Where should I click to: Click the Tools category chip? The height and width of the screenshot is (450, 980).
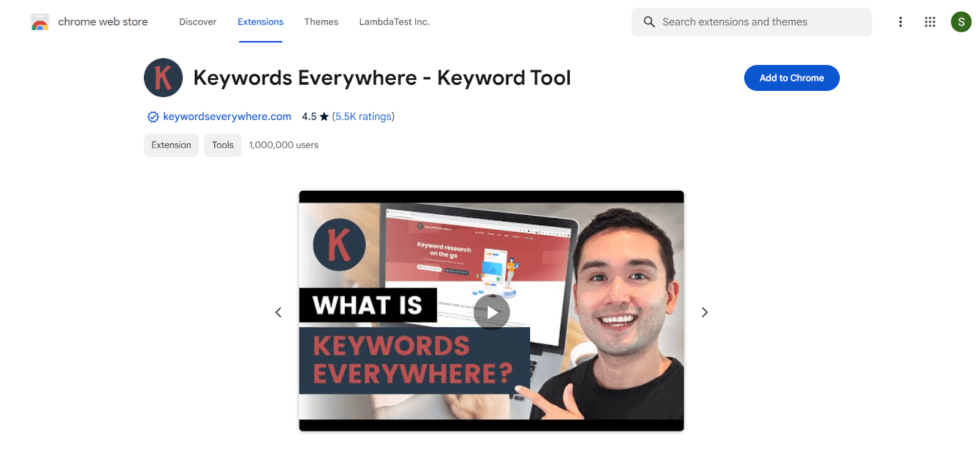pos(223,145)
